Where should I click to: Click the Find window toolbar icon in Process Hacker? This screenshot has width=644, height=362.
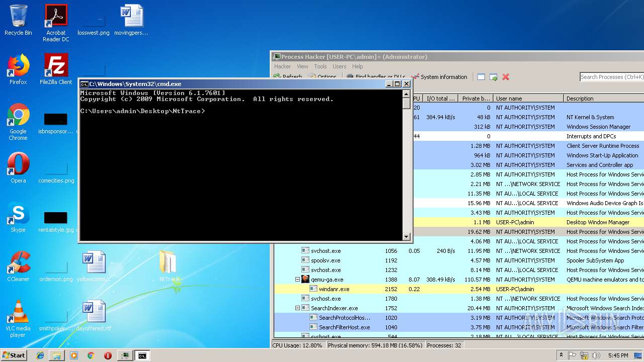click(481, 77)
